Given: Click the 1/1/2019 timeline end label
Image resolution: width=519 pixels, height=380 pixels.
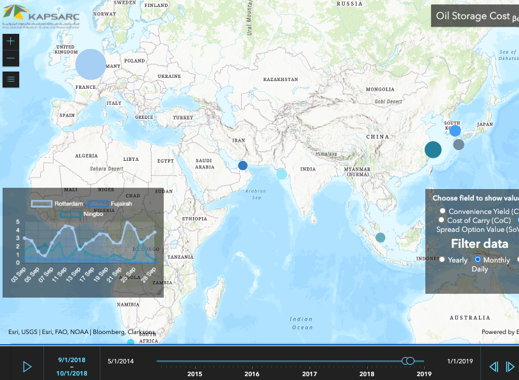Looking at the screenshot, I should (x=460, y=361).
